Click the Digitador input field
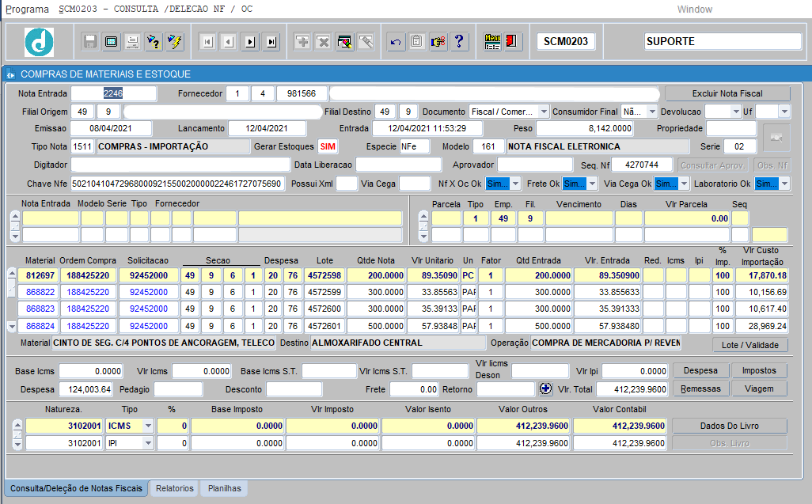Screen dimensions: 812x504 tap(180, 165)
